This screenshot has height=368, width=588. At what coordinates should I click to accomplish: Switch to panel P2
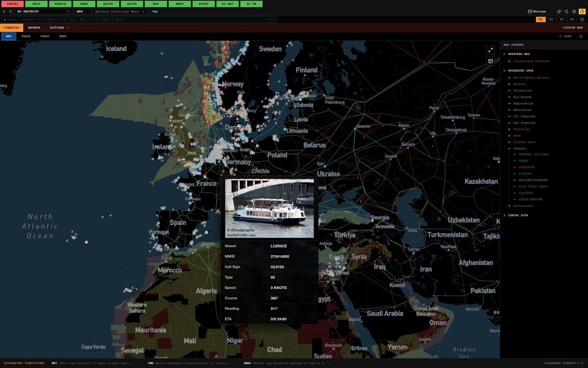point(551,19)
